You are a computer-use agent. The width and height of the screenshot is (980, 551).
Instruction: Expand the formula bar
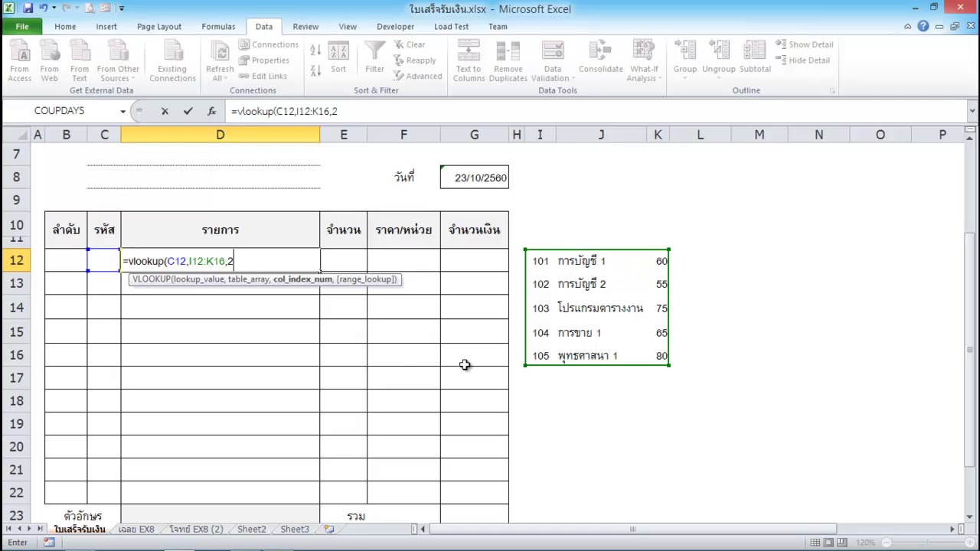[x=972, y=111]
